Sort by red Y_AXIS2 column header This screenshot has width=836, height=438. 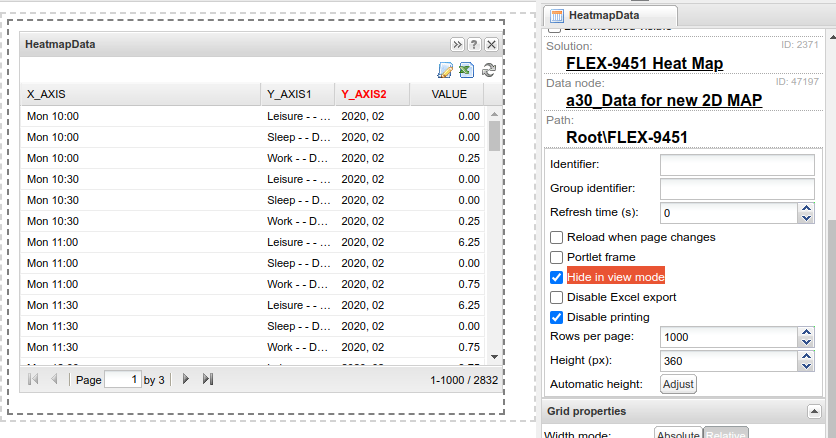coord(372,94)
